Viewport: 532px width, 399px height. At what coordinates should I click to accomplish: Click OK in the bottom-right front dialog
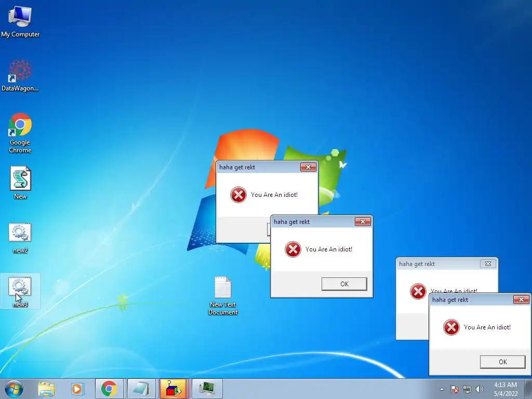pos(503,362)
